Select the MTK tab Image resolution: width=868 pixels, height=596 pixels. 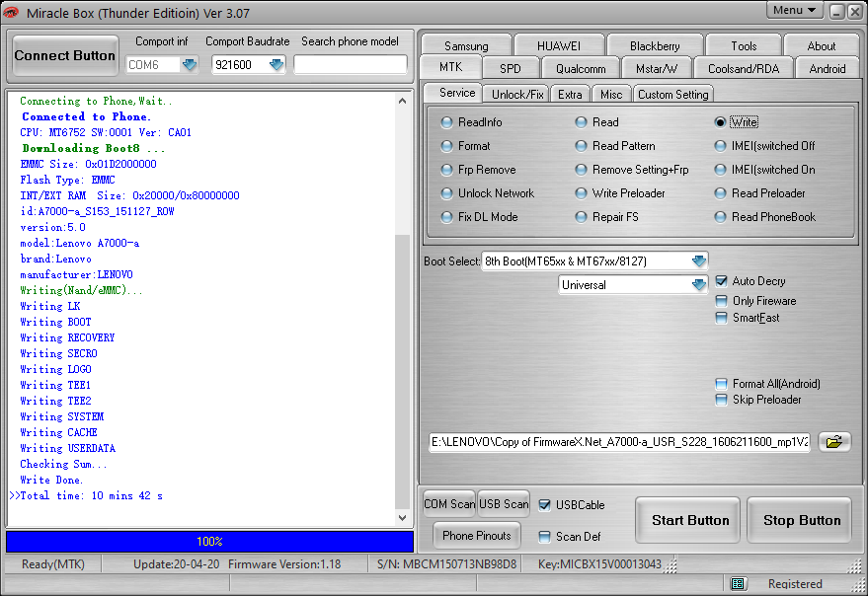[450, 67]
